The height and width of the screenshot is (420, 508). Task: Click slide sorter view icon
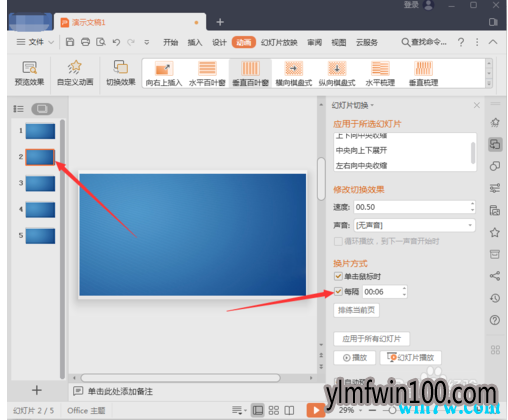(x=274, y=410)
